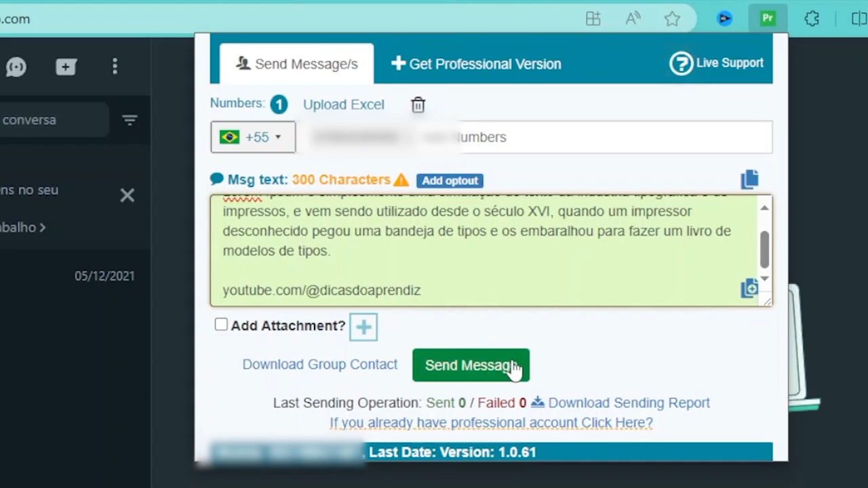Click WhatsApp search conversa field
The width and height of the screenshot is (868, 488).
click(x=54, y=120)
